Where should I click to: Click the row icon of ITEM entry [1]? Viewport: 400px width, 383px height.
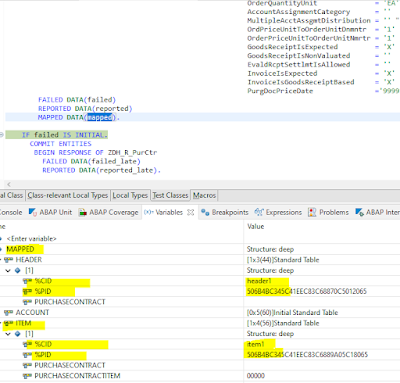(18, 334)
